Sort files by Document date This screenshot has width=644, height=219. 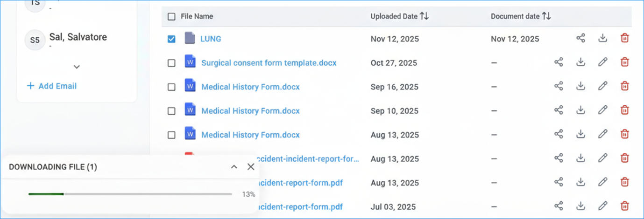546,16
